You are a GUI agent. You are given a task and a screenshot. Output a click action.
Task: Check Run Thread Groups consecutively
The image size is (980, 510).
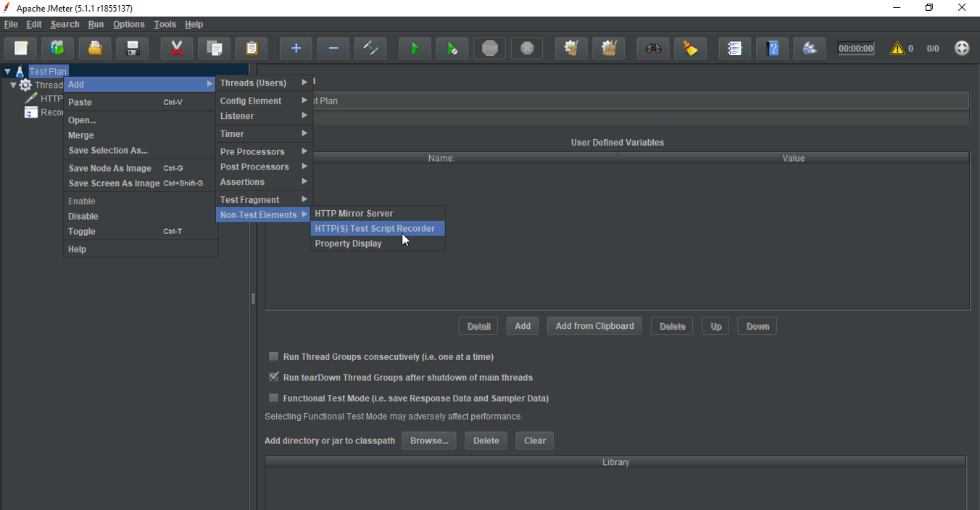(x=273, y=356)
